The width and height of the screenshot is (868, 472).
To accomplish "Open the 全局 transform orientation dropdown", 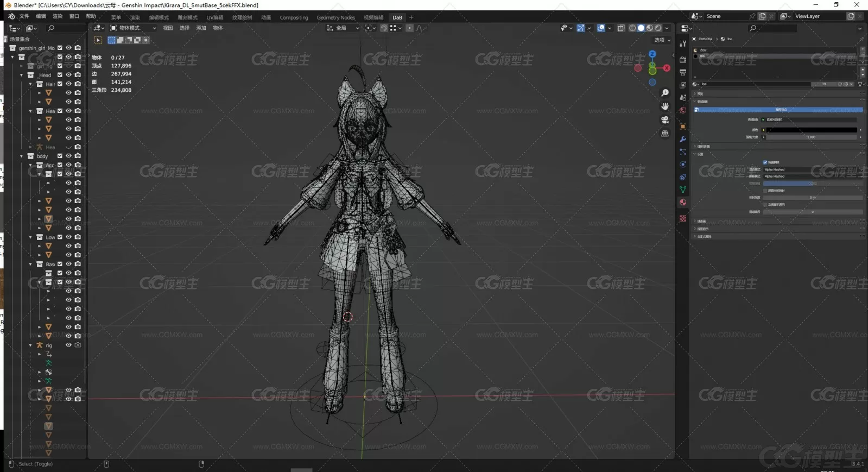I will (343, 28).
